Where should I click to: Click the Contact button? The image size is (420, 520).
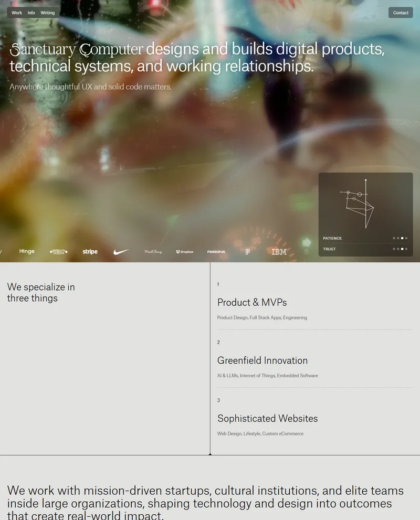(x=401, y=13)
